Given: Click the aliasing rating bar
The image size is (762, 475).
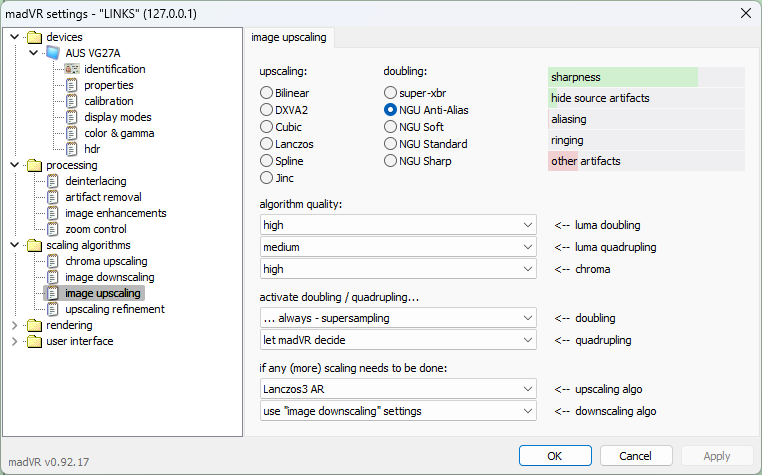Looking at the screenshot, I should pos(646,119).
